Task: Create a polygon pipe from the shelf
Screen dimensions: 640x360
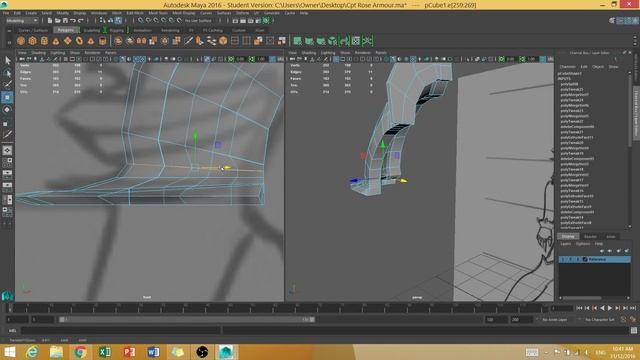Action: click(102, 41)
